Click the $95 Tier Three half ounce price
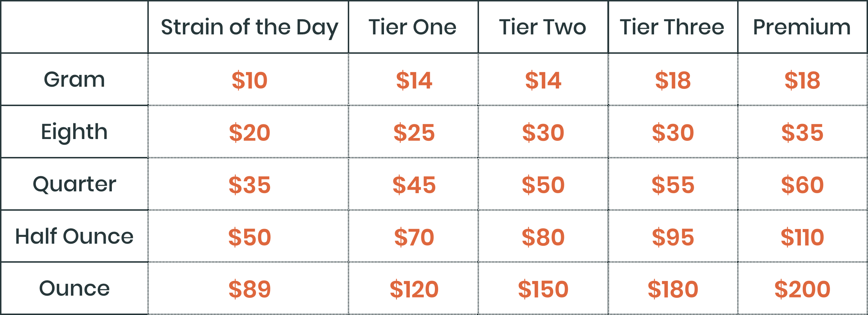 (x=673, y=237)
